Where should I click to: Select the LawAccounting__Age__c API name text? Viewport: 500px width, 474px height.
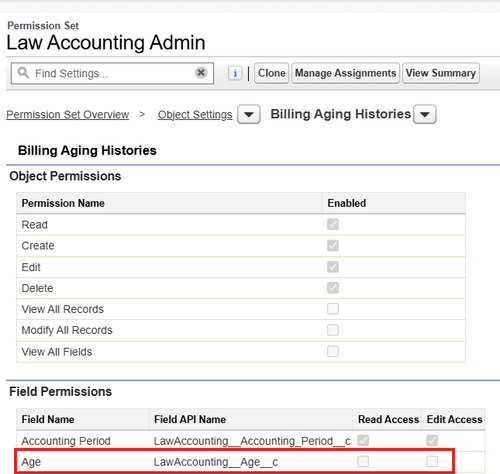pos(216,462)
